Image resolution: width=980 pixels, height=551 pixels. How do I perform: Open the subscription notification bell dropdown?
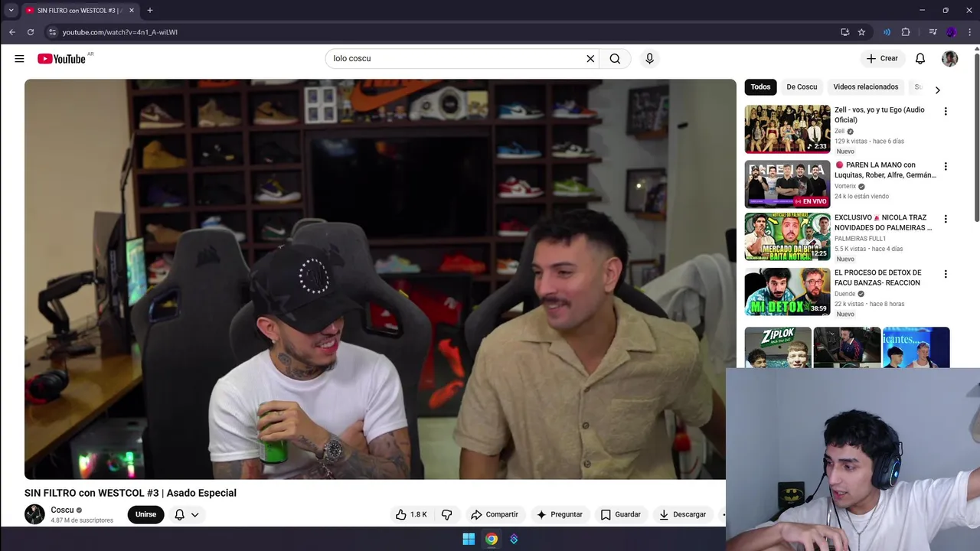[187, 514]
